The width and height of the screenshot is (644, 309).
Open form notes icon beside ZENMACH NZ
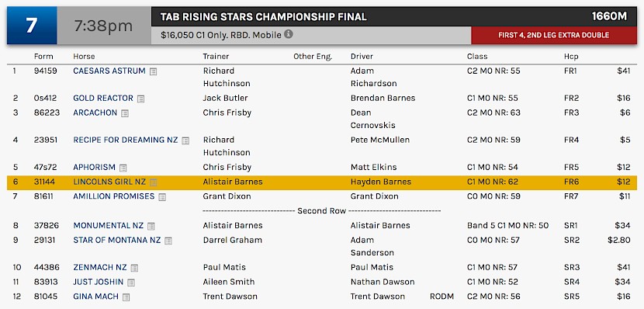[134, 269]
